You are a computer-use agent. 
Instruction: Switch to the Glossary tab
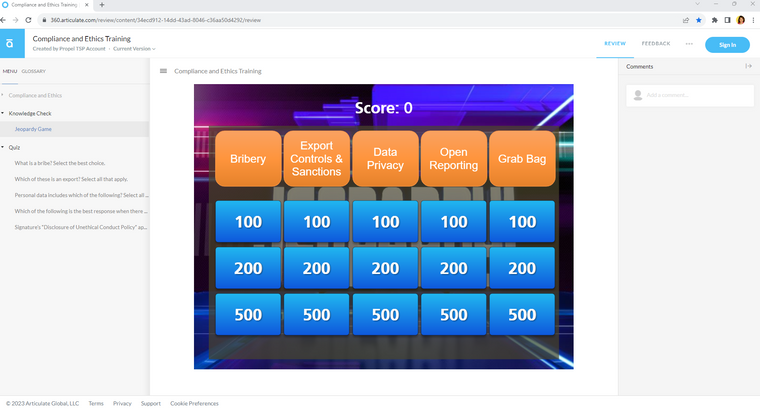tap(33, 71)
